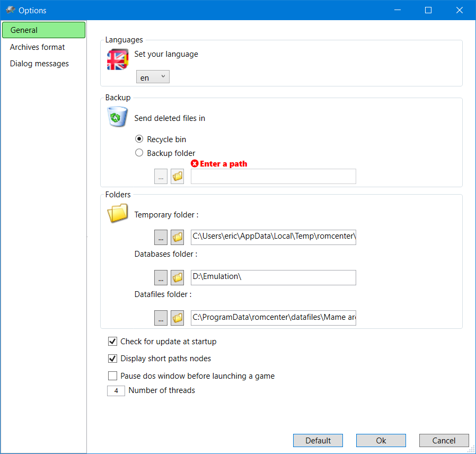Viewport: 476px width, 454px height.
Task: Open the Databases folder yellow folder icon
Action: coord(177,277)
